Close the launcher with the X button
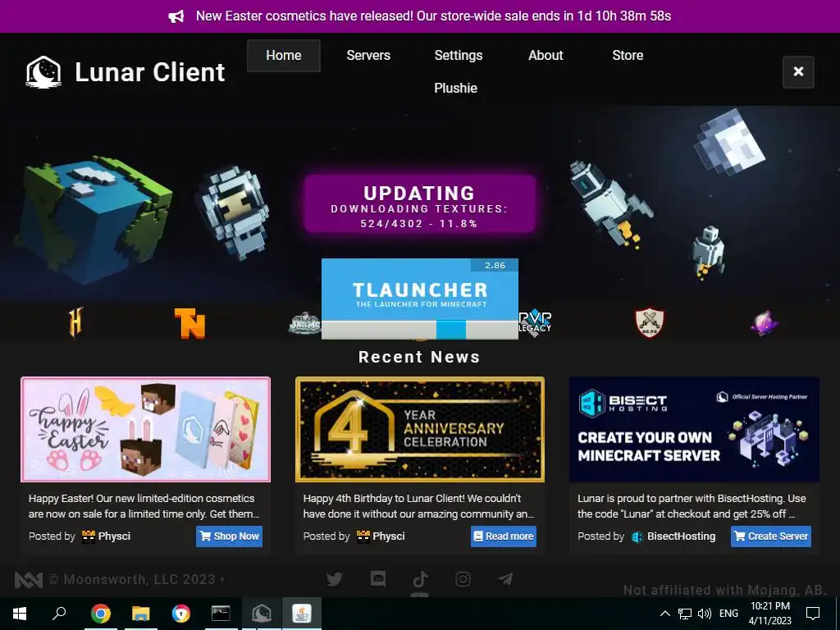840x630 pixels. [x=798, y=72]
